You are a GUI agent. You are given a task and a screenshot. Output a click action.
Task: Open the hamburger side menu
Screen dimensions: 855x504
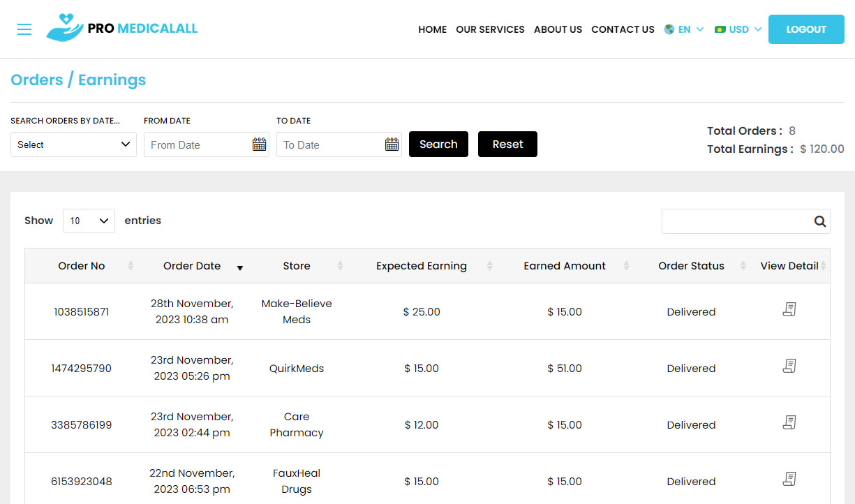click(x=24, y=29)
